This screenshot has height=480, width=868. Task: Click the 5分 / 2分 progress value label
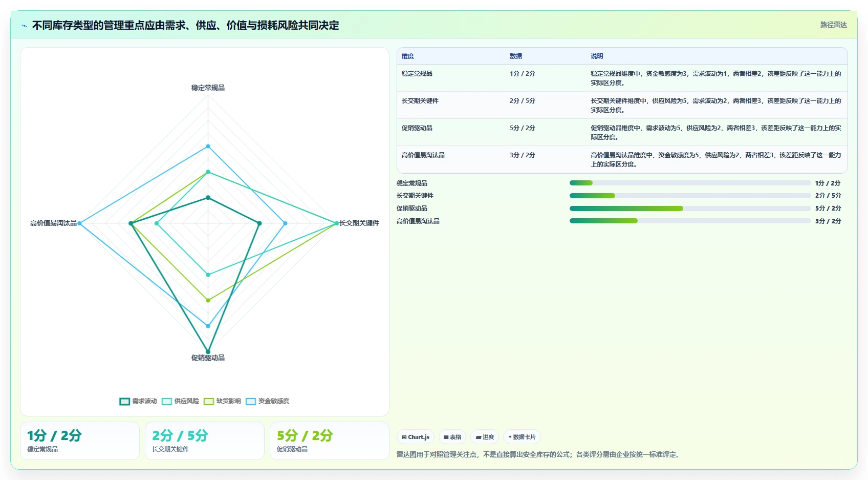(x=828, y=208)
